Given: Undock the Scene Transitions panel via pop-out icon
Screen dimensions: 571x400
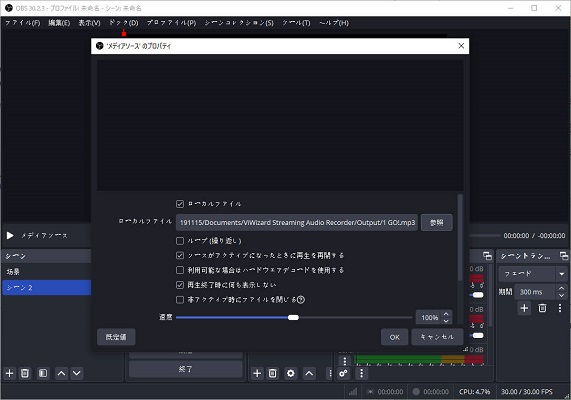Looking at the screenshot, I should pos(563,256).
